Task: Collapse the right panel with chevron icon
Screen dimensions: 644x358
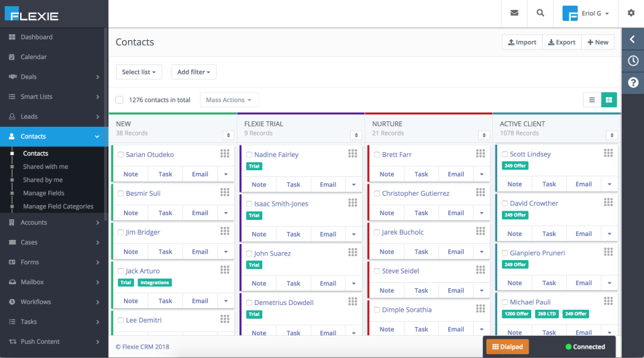Action: [x=633, y=40]
